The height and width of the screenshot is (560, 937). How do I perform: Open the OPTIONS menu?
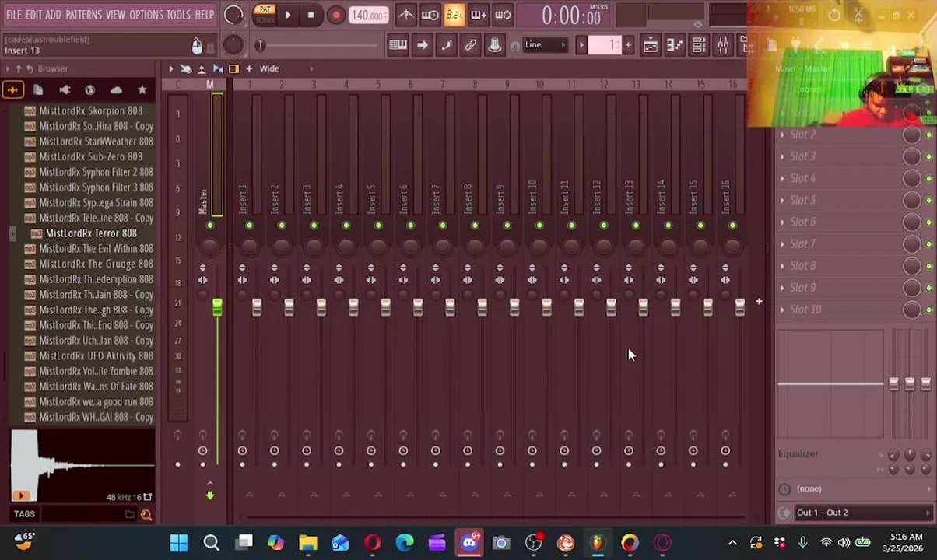click(146, 15)
